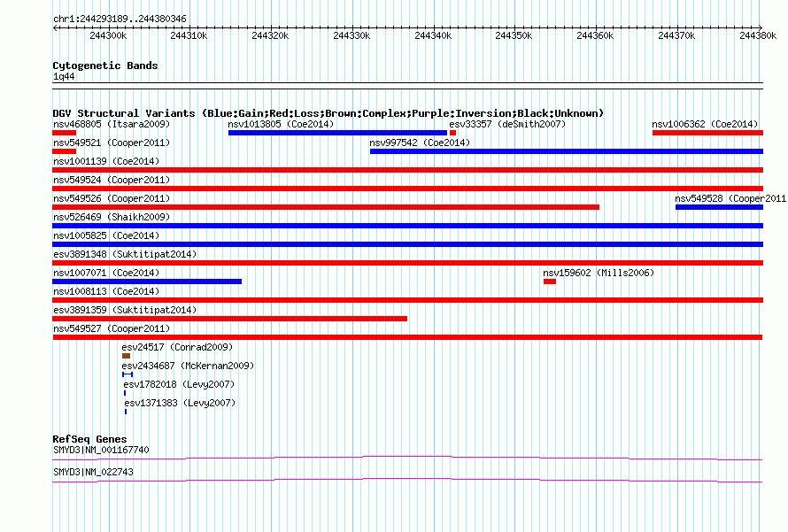Screen dimensions: 788x532
Task: Click the nsv1006362 (Coe2014) label
Action: coord(705,124)
